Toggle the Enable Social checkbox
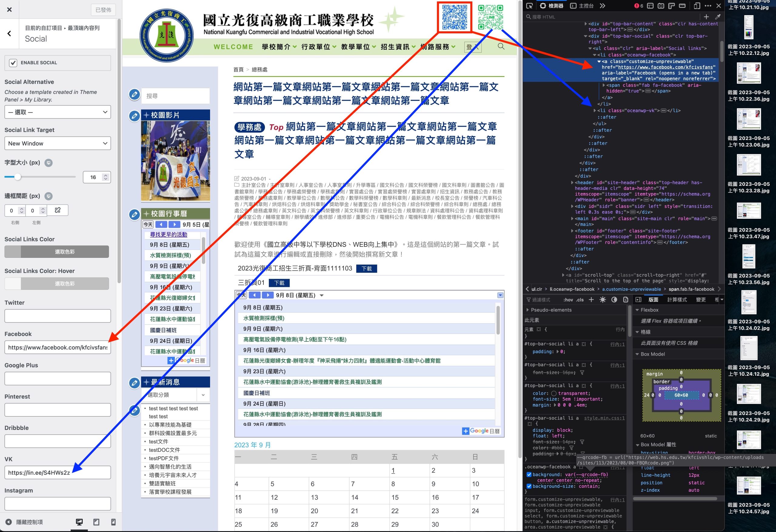 (13, 63)
